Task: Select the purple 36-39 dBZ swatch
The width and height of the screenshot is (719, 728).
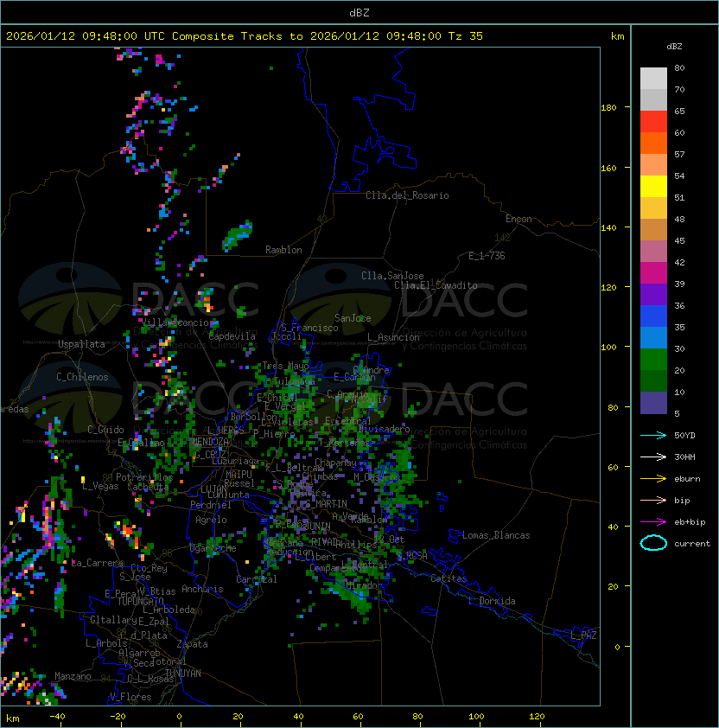Action: [653, 294]
